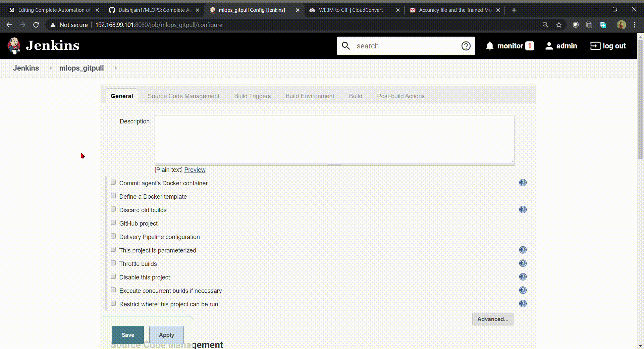This screenshot has height=349, width=644.
Task: Focus the Description text area
Action: point(334,139)
